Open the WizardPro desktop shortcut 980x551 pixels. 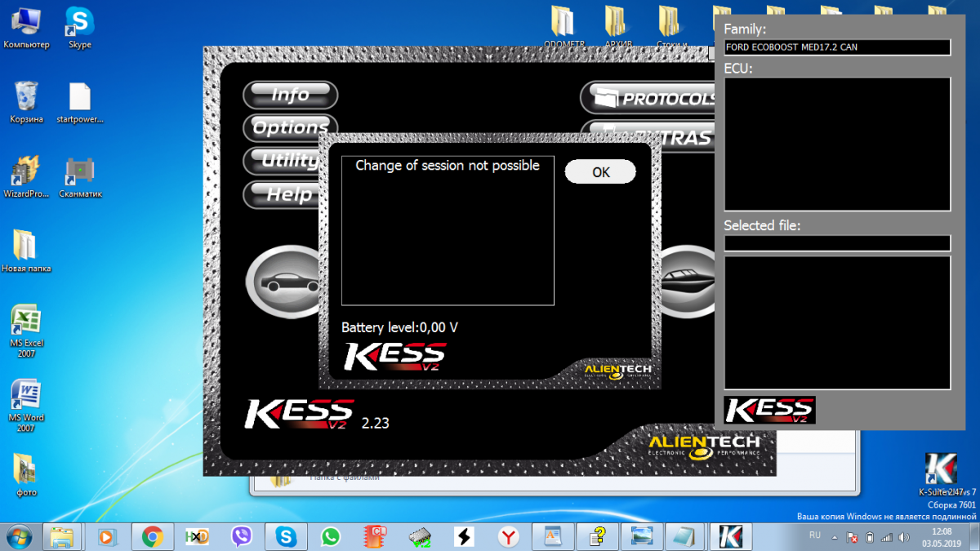26,176
